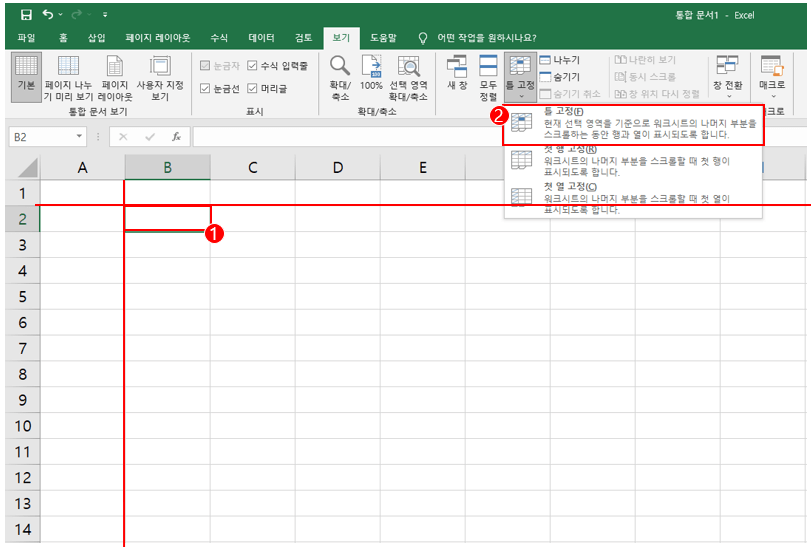811x547 pixels.
Task: Click cell A1
Action: tap(82, 193)
